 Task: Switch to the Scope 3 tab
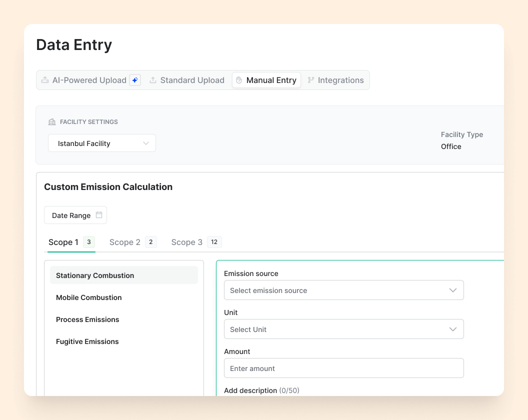(x=187, y=242)
